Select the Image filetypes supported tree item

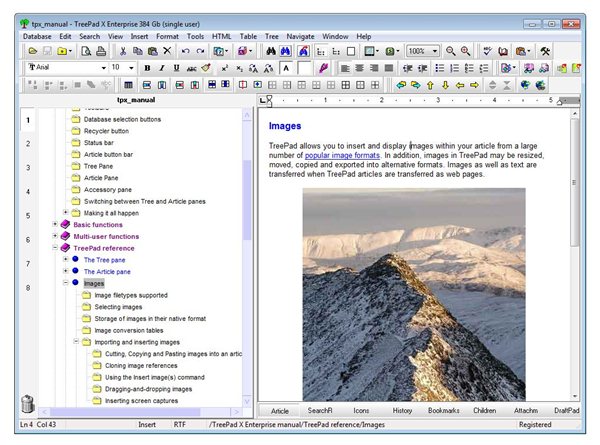(x=131, y=295)
